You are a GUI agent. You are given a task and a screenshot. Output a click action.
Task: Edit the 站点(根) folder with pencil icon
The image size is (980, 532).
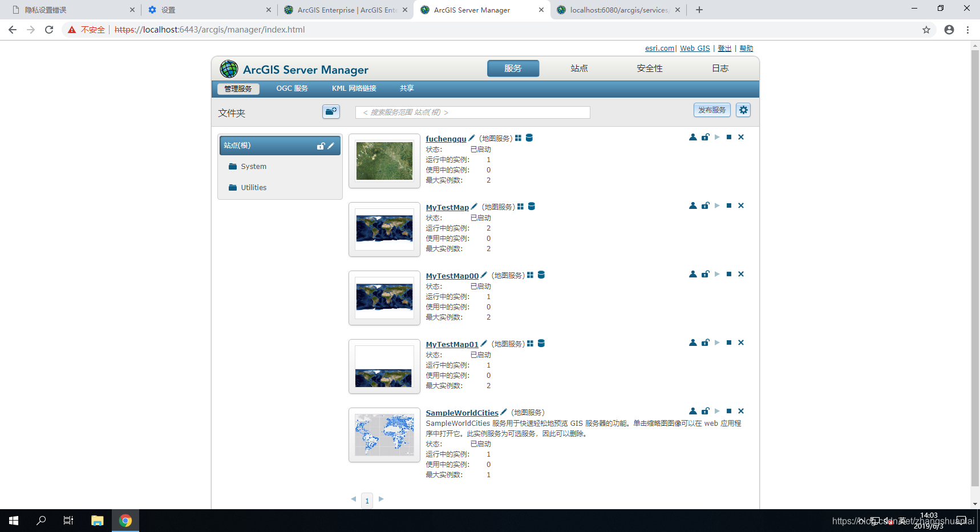coord(331,146)
